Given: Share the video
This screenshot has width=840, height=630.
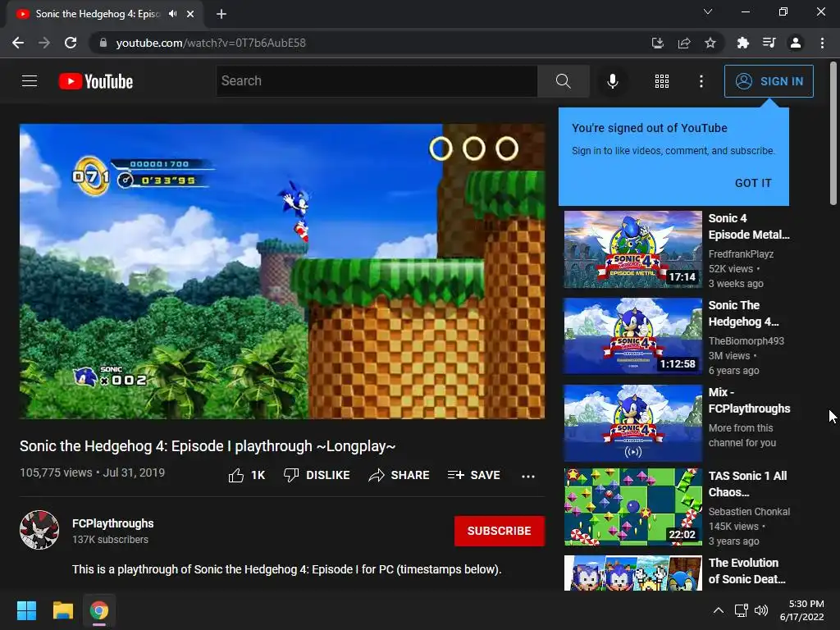Looking at the screenshot, I should 399,475.
